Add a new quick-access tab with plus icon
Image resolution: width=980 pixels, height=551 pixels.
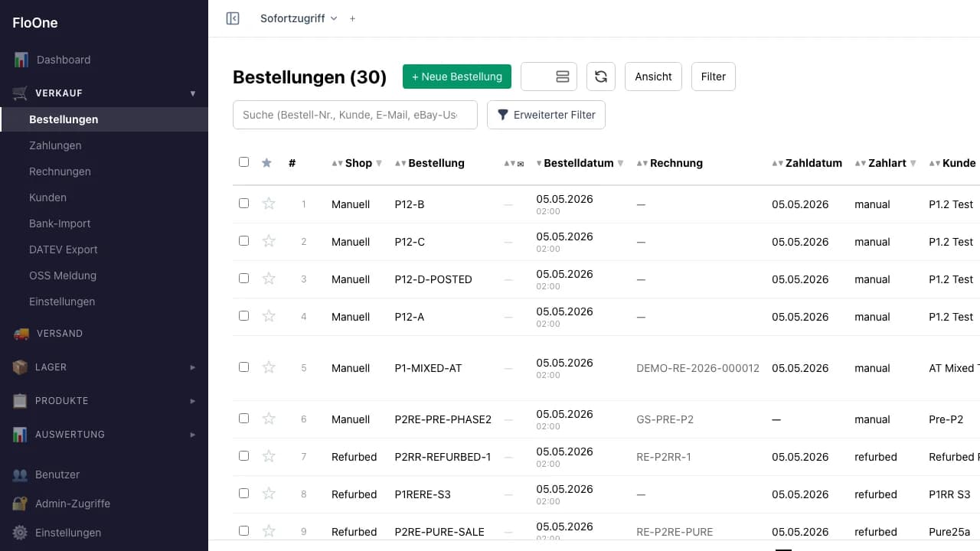[352, 18]
